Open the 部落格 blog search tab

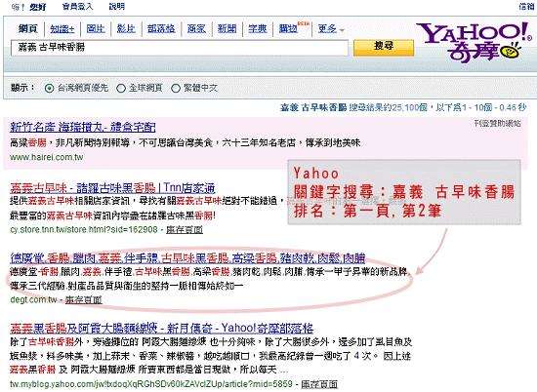(x=161, y=28)
